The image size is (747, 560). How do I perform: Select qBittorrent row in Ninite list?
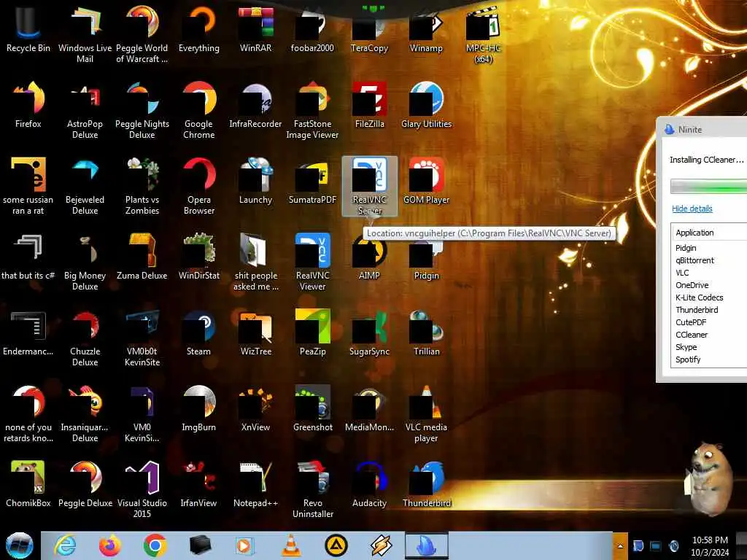709,260
